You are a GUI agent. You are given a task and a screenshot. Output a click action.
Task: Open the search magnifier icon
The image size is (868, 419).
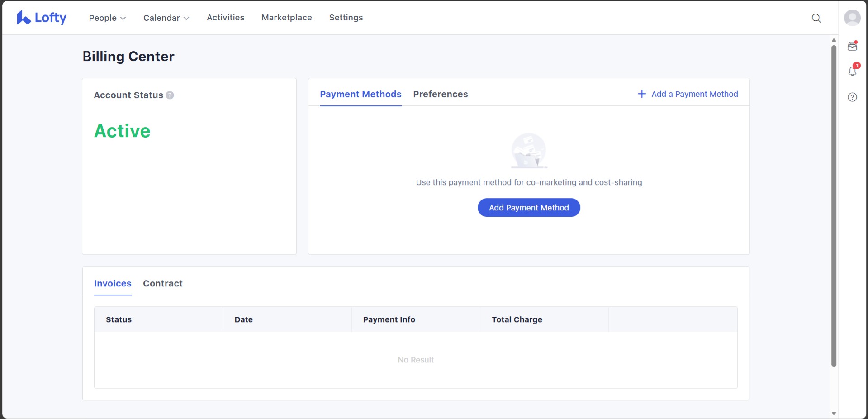(x=816, y=18)
